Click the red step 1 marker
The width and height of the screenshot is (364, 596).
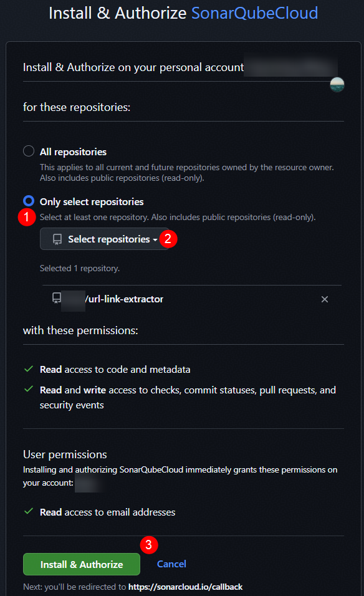tap(27, 217)
